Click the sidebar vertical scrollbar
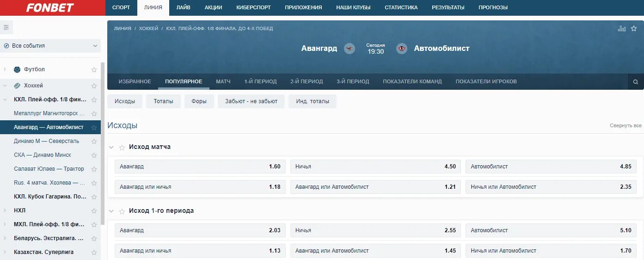Image resolution: width=644 pixels, height=260 pixels. coord(103,143)
